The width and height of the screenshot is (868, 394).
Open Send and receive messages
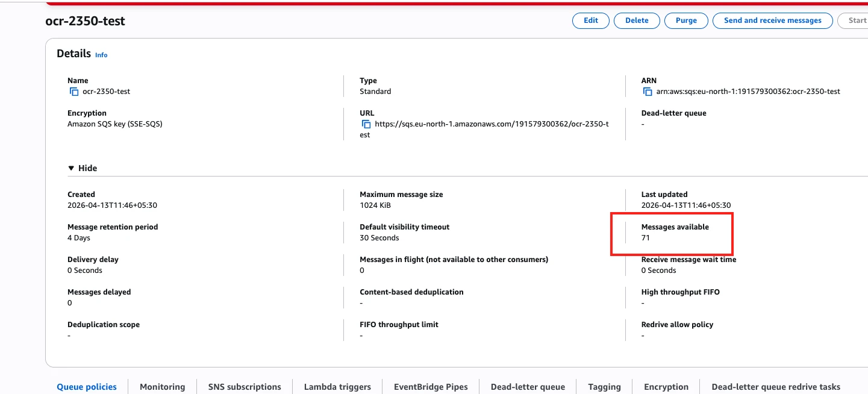(773, 20)
